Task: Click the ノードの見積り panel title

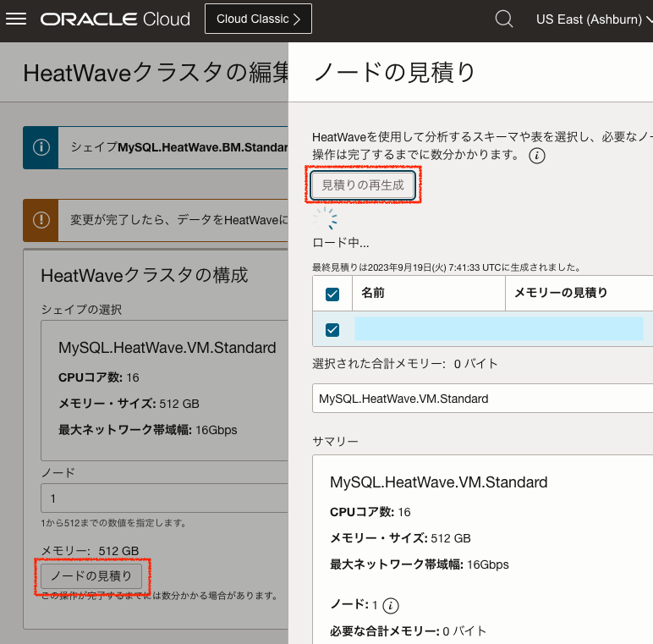Action: click(x=394, y=72)
